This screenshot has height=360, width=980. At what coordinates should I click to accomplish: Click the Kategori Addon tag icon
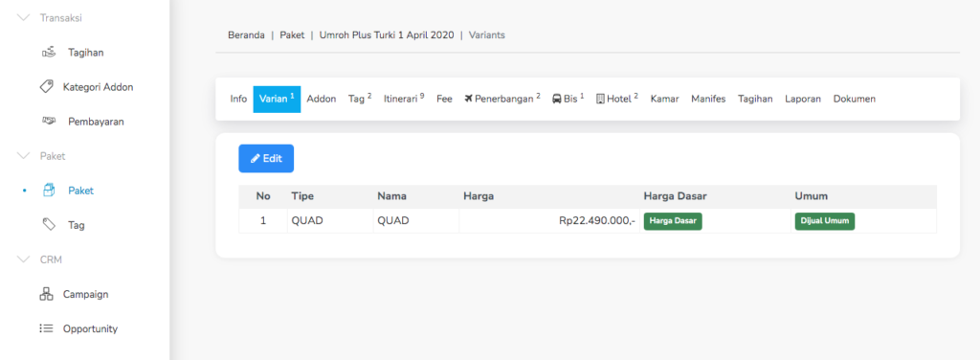(46, 87)
